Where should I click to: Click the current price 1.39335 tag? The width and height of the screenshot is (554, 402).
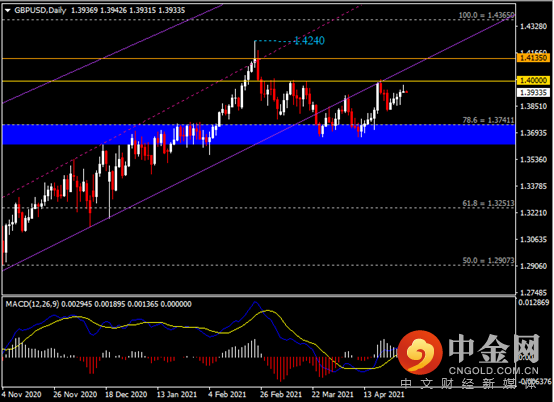pos(533,93)
